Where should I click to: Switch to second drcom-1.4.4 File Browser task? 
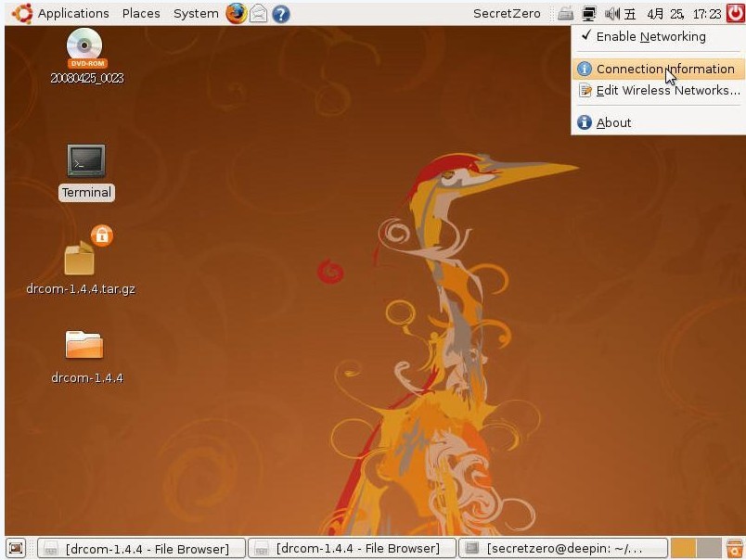pyautogui.click(x=352, y=549)
